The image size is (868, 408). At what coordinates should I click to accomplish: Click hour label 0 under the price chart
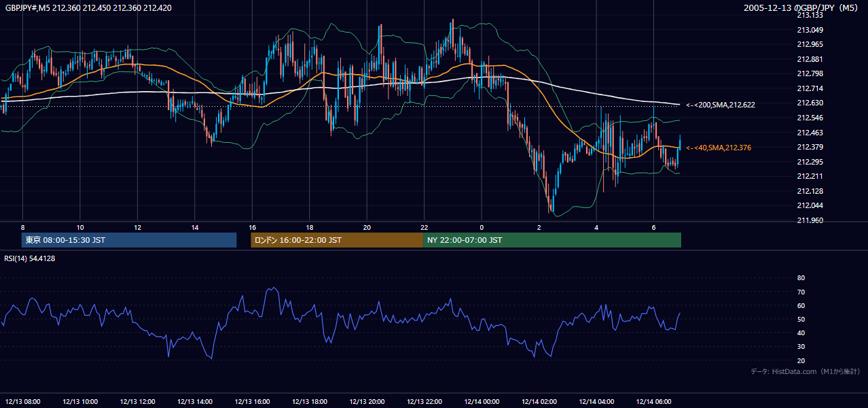click(x=482, y=227)
